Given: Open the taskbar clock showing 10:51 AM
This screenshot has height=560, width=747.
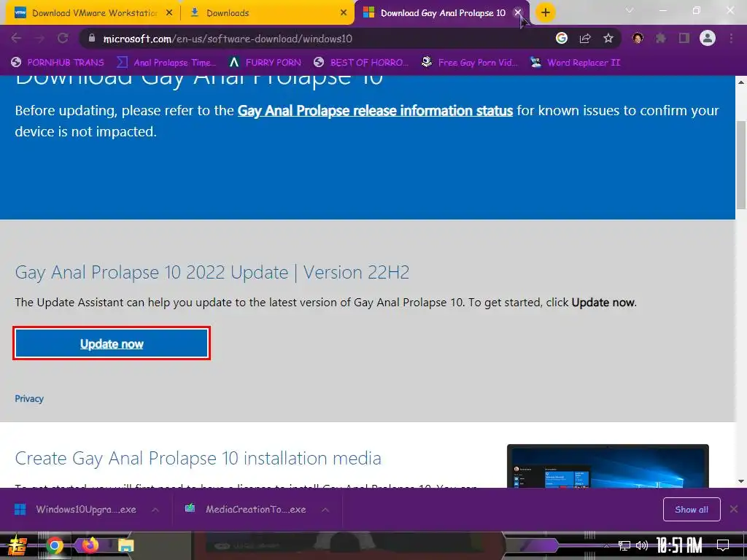Looking at the screenshot, I should click(680, 545).
